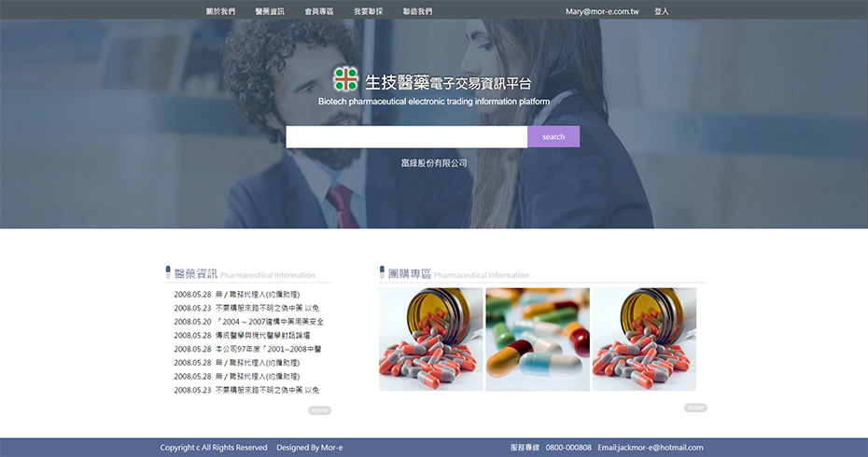This screenshot has height=457, width=868.
Task: Click the 服務專線 label in footer
Action: pyautogui.click(x=525, y=448)
